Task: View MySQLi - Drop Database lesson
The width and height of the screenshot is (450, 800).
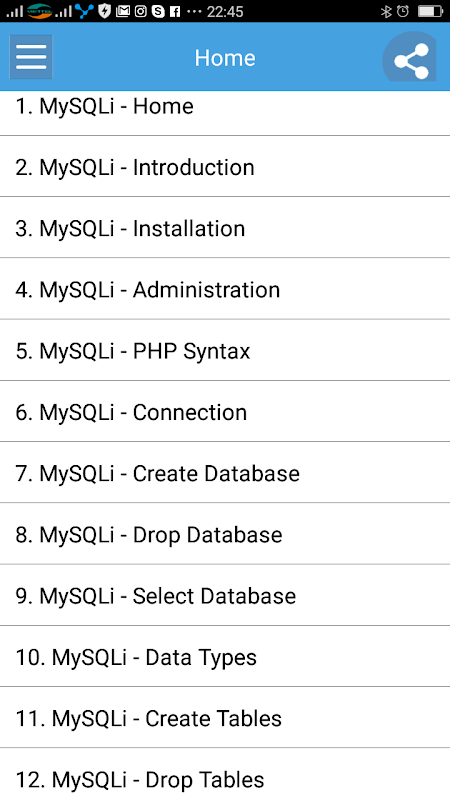Action: coord(225,534)
